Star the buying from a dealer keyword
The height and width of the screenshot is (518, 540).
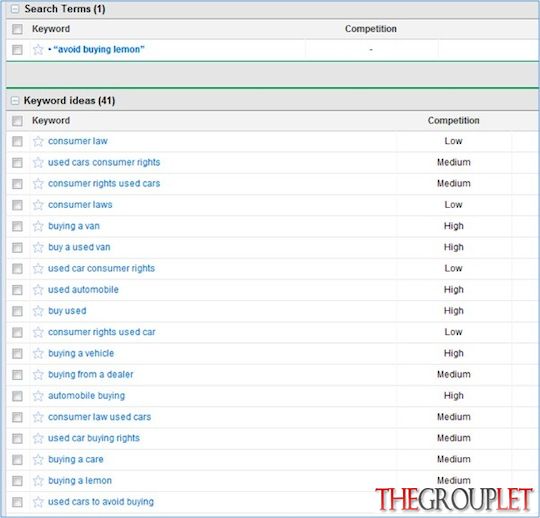click(x=38, y=375)
